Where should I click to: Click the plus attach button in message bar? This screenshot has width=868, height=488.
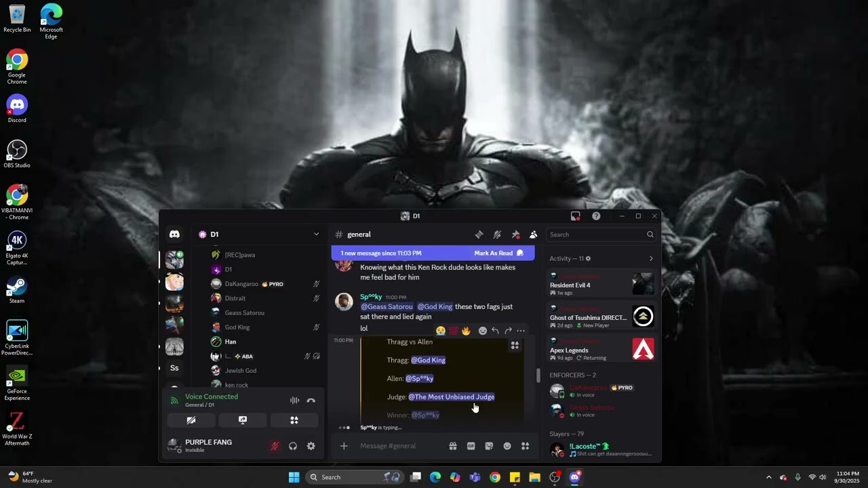point(344,446)
